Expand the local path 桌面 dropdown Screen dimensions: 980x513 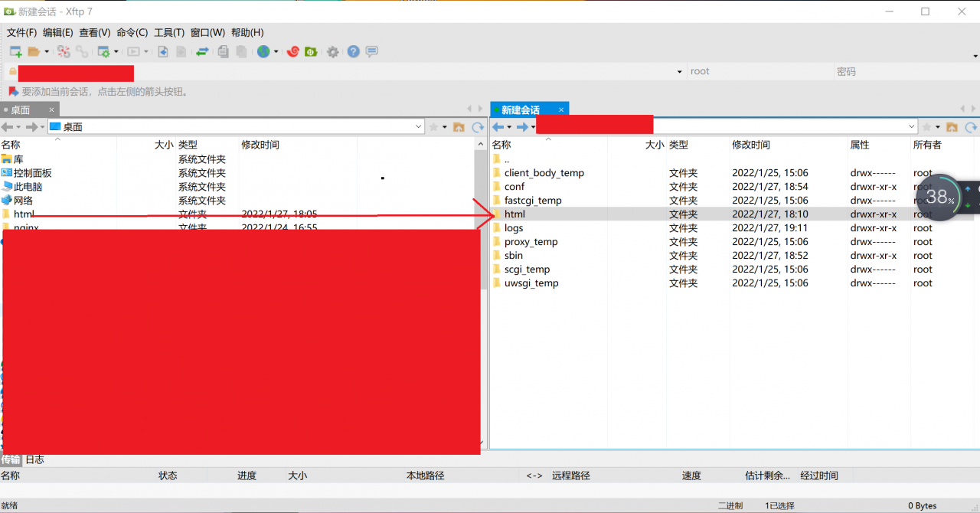click(x=418, y=127)
